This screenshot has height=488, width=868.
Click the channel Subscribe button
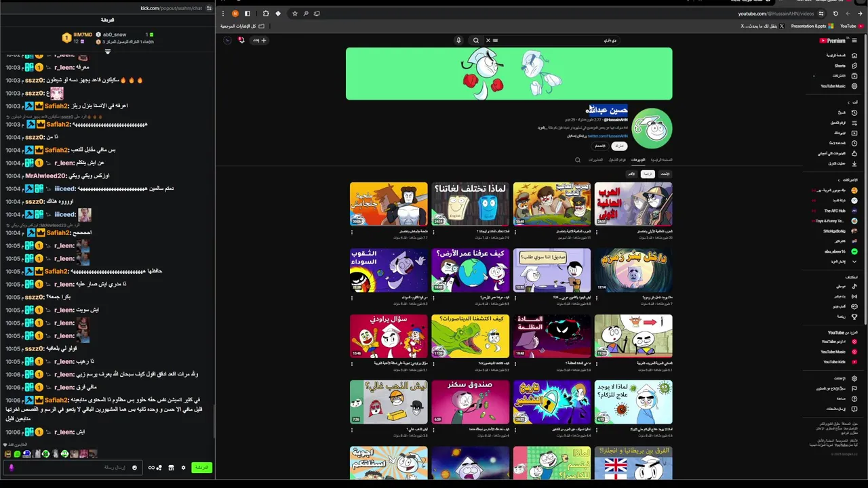619,146
